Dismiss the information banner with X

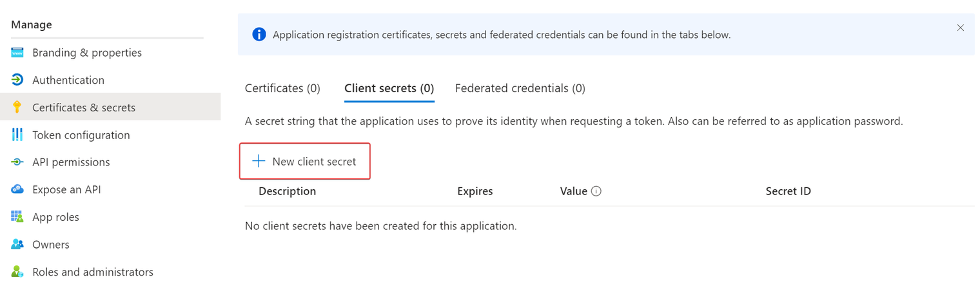click(x=961, y=28)
